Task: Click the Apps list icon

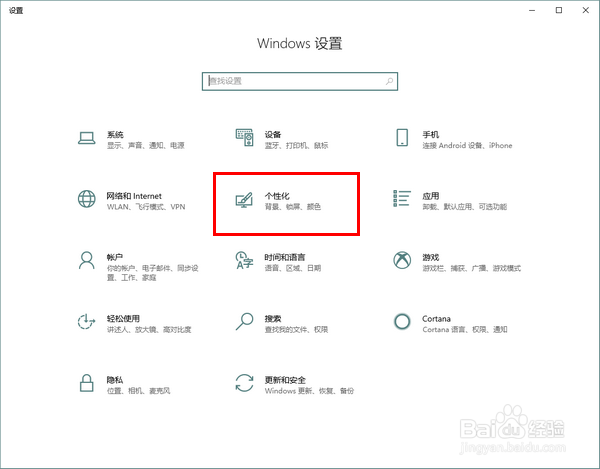Action: coord(402,199)
